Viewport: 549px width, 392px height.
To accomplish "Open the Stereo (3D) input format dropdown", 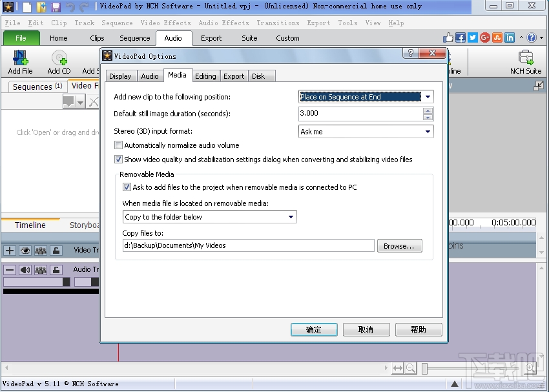I will click(x=428, y=131).
